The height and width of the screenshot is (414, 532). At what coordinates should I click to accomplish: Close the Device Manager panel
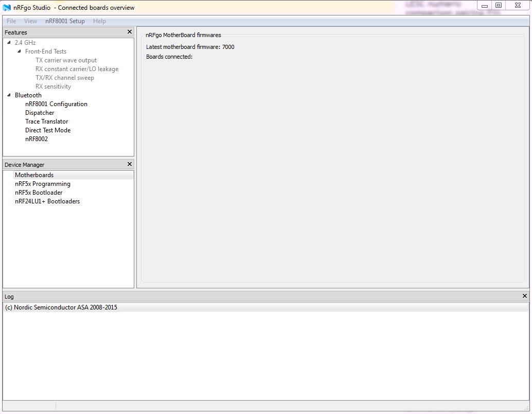(x=130, y=164)
